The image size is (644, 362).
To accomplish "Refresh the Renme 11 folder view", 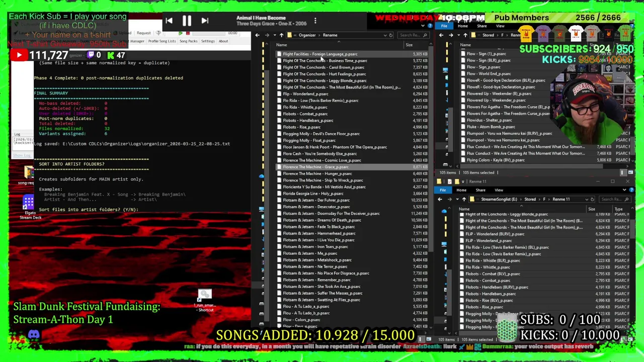I will tap(593, 199).
